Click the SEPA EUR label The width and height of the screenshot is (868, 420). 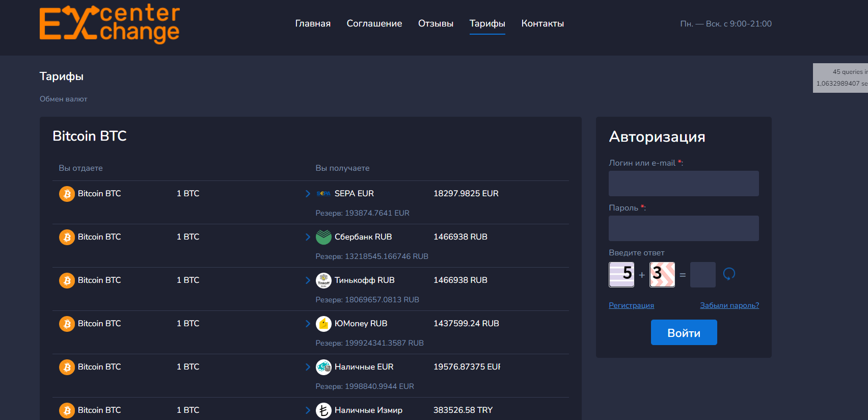tap(354, 194)
